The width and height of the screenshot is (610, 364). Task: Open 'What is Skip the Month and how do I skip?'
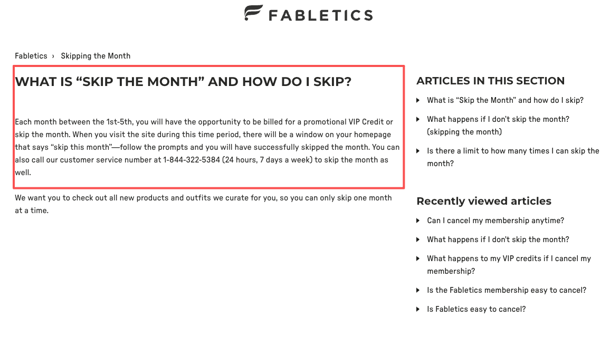click(x=505, y=100)
